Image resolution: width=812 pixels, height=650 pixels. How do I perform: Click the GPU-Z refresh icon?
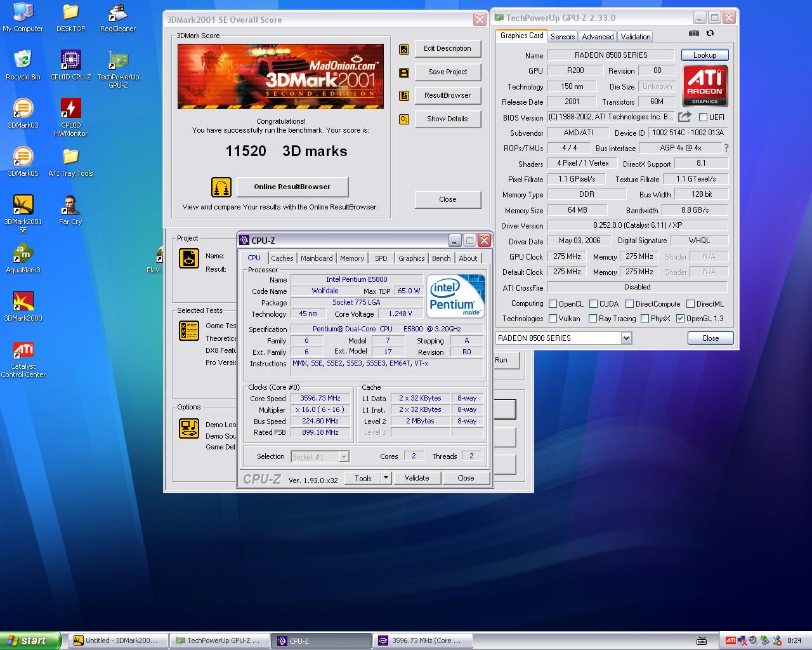click(710, 34)
